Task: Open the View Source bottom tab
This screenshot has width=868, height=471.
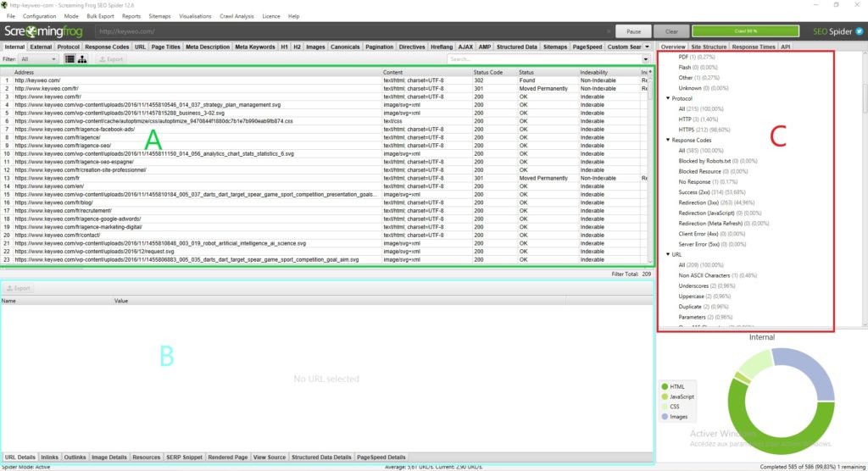Action: 269,457
